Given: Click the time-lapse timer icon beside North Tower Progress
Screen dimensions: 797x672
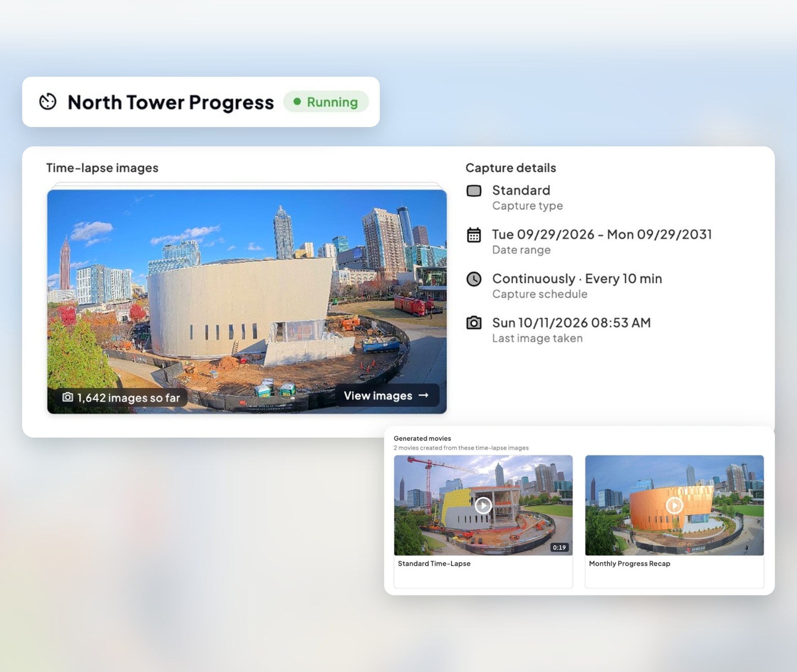Looking at the screenshot, I should pos(48,102).
